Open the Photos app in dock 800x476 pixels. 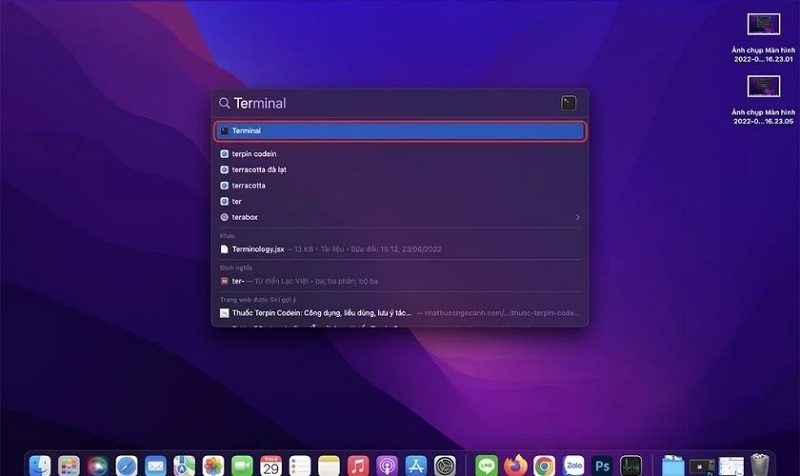coord(213,465)
